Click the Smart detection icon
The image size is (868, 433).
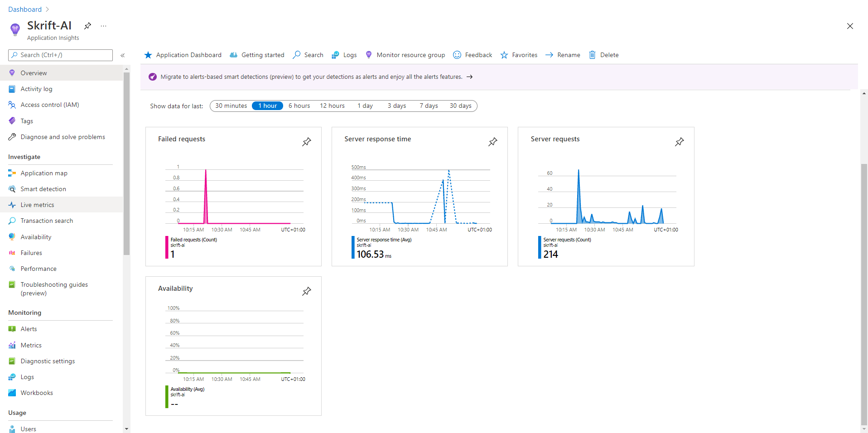pyautogui.click(x=12, y=189)
